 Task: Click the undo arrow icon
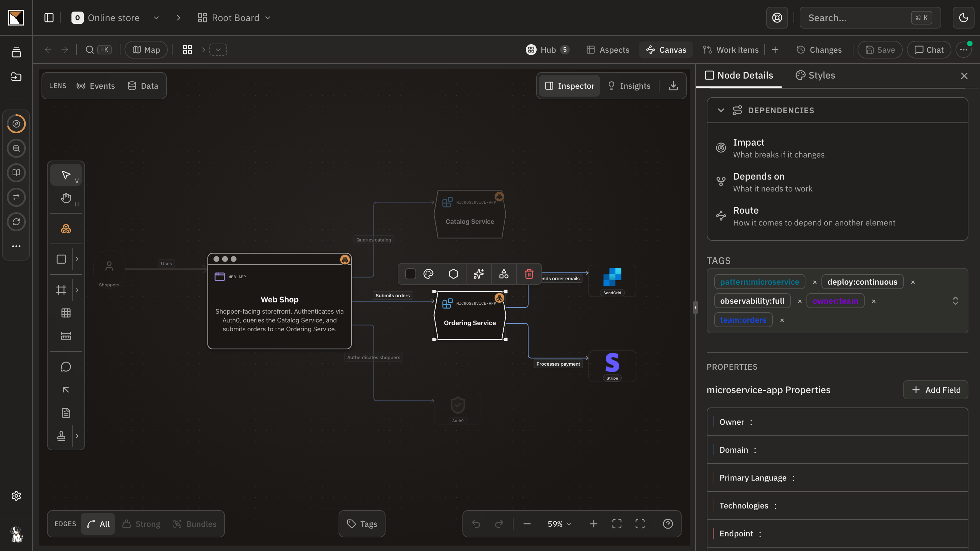coord(476,524)
